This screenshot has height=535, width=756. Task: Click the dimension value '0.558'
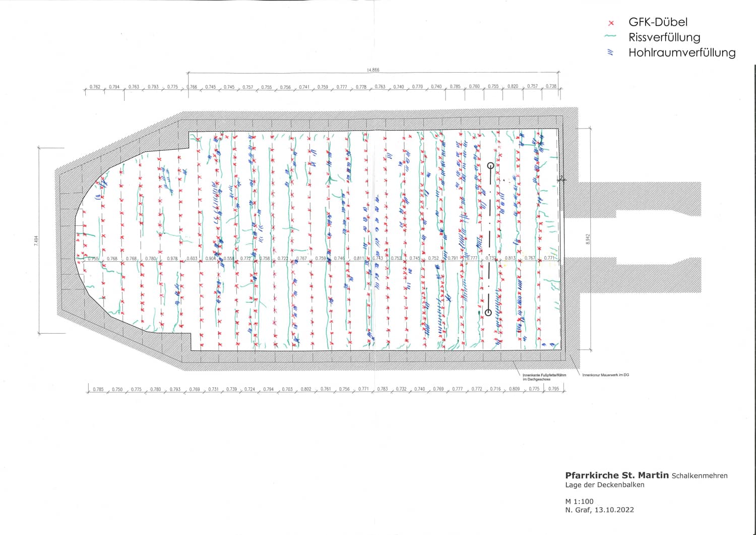[229, 259]
